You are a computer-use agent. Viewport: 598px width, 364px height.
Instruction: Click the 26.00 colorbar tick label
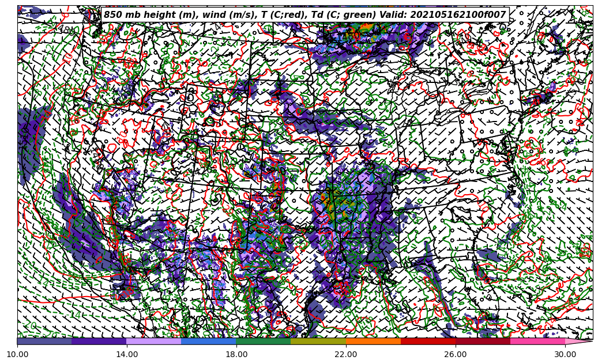tap(456, 354)
